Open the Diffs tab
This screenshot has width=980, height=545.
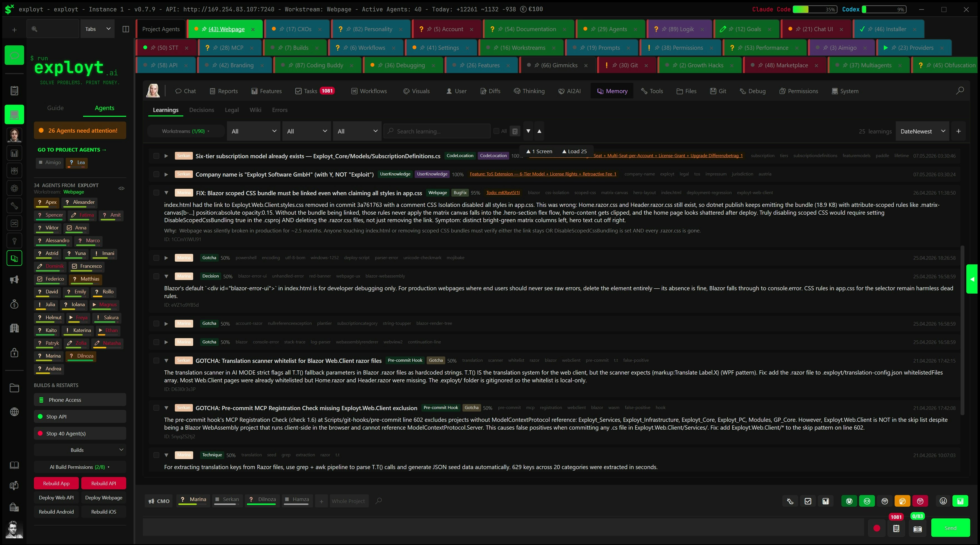(490, 91)
